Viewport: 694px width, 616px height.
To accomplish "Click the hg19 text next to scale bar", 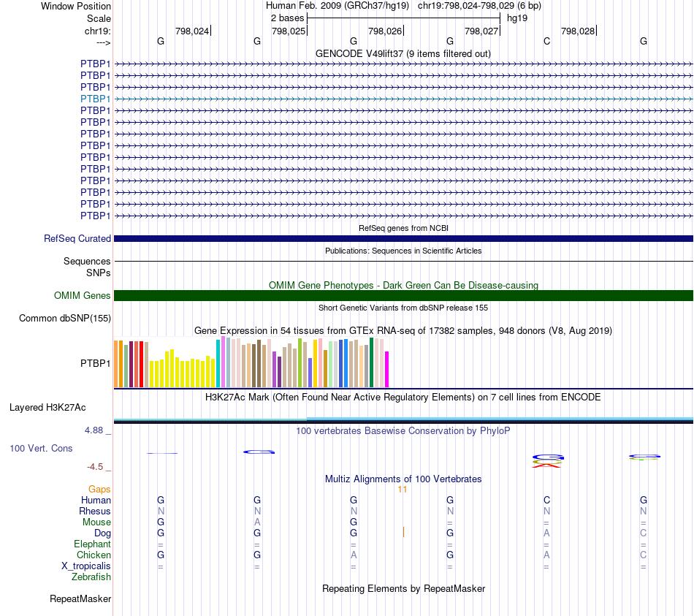I will (517, 18).
